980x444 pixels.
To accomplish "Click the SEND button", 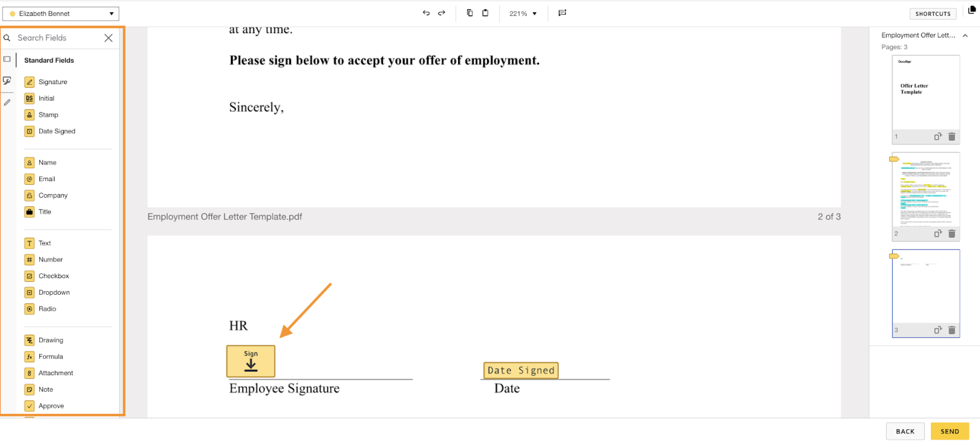I will [x=949, y=431].
